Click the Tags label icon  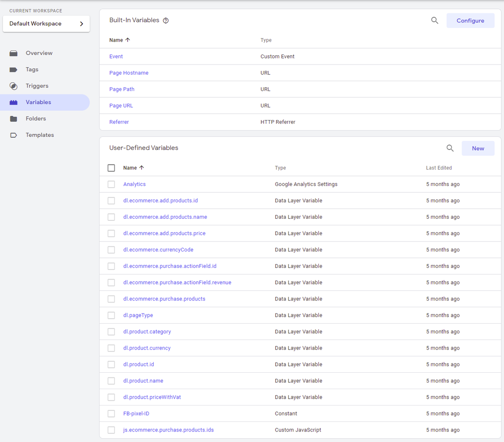tap(13, 70)
